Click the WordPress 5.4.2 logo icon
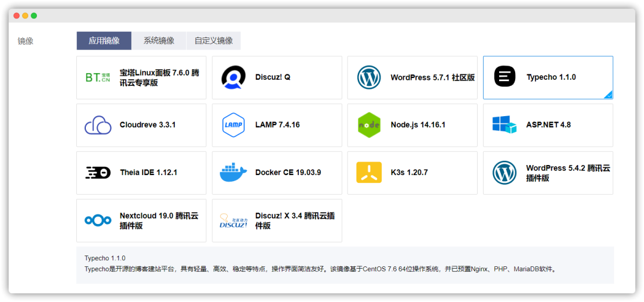This screenshot has width=644, height=302. [504, 172]
